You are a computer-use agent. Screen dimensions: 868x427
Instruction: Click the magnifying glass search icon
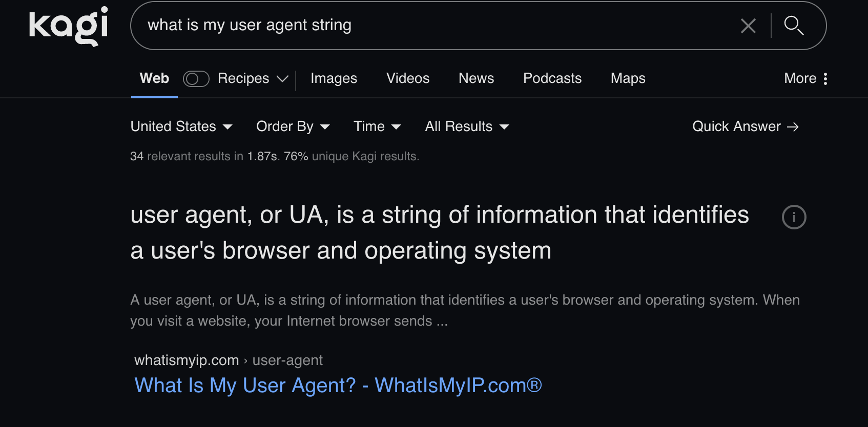click(x=794, y=26)
